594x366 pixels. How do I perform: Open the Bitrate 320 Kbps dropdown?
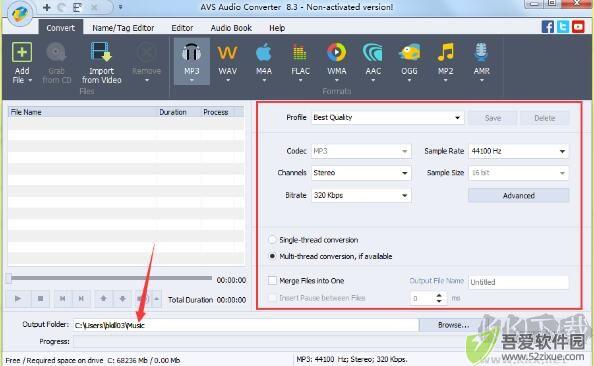pyautogui.click(x=361, y=196)
